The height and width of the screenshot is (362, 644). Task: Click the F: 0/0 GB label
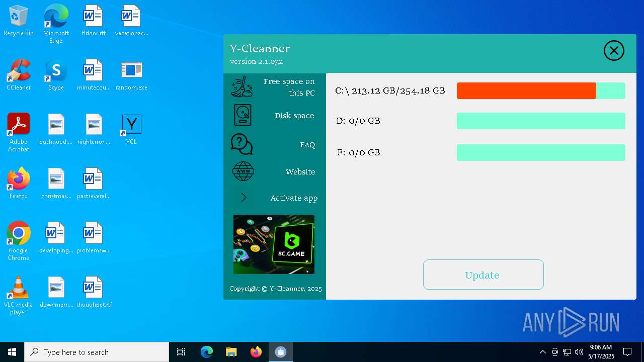(x=358, y=152)
